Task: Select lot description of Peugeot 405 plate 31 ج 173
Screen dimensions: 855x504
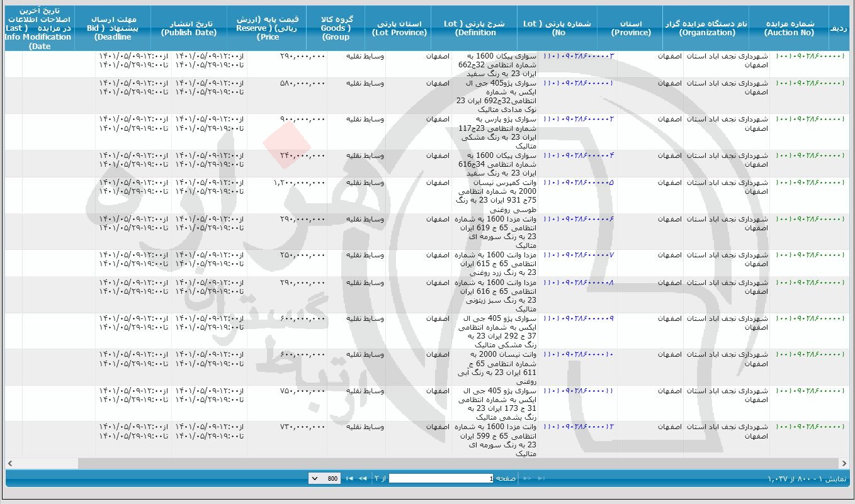Action: (497, 404)
